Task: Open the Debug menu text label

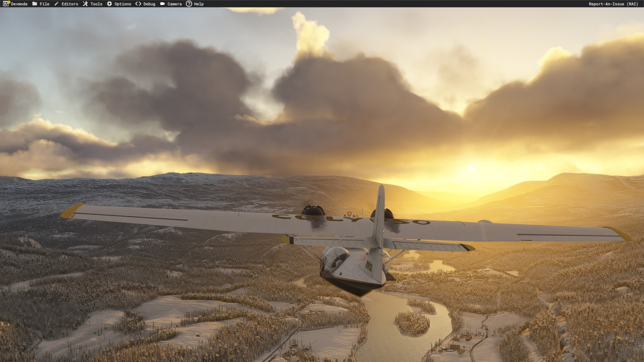Action: (149, 4)
